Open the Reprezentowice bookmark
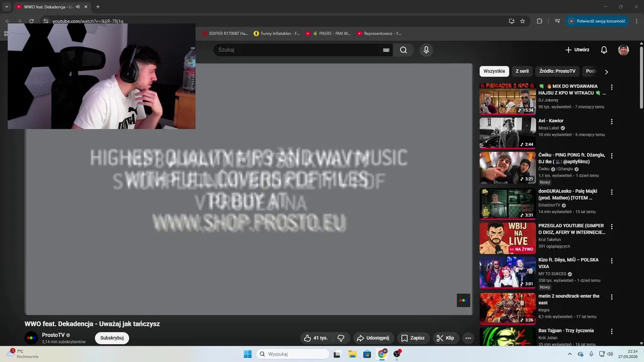Screen dimensions: 644x362 pos(379,34)
